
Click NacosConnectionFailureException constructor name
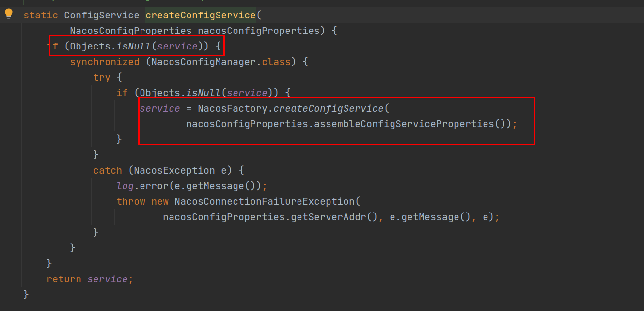click(265, 201)
